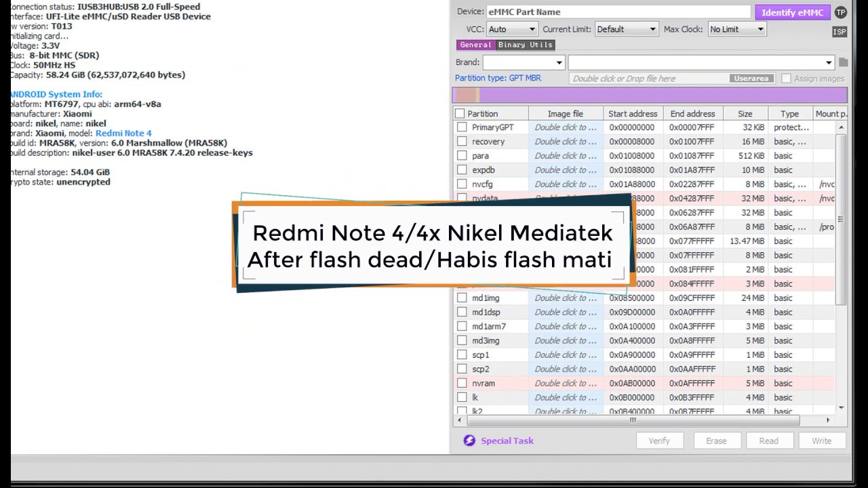
Task: Click the Identify eMMC button
Action: click(792, 12)
